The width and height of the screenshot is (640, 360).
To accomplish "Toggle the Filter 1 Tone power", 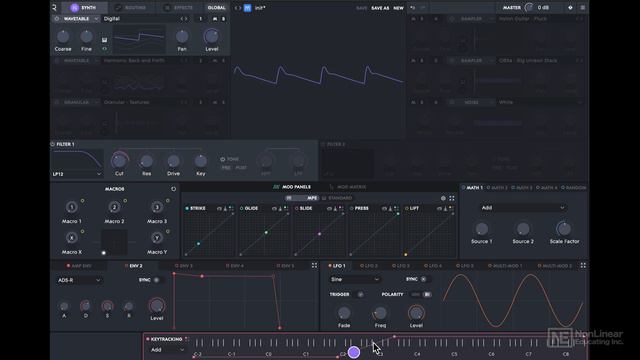I will [222, 159].
